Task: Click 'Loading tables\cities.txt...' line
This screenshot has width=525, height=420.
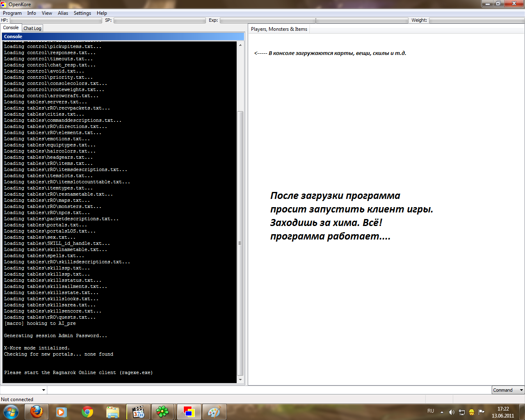Action: click(44, 114)
